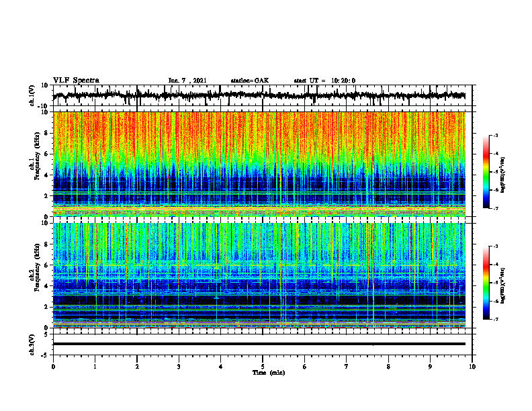Click the '4' tick on ch.1 frequency axis
532x411 pixels.
point(46,175)
